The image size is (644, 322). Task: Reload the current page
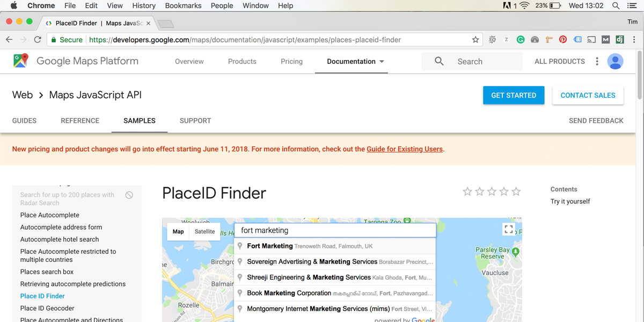pos(38,40)
